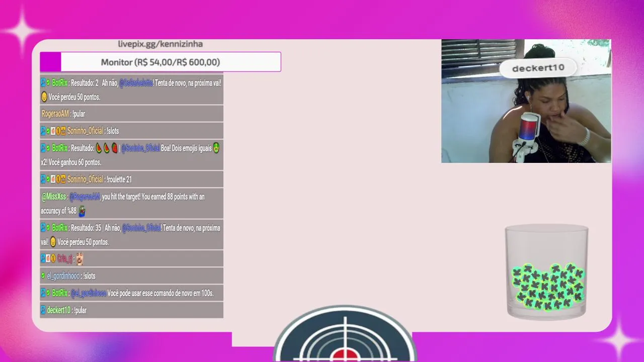Open the livepix.gg/kennizinha link text

pyautogui.click(x=160, y=44)
